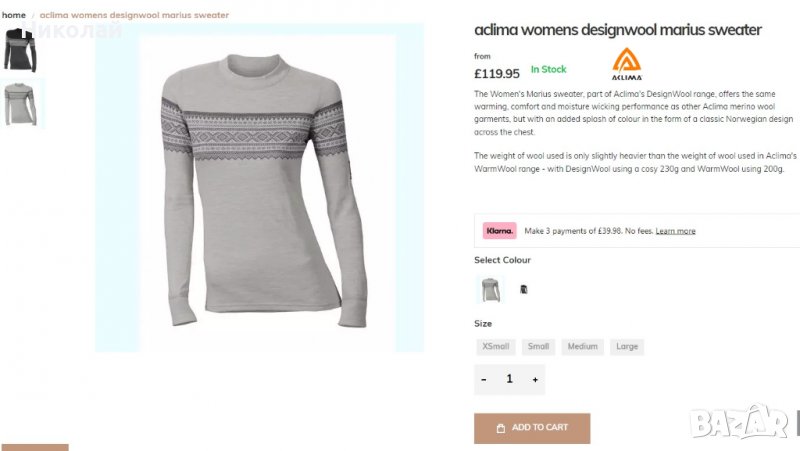800x451 pixels.
Task: Choose size Small
Action: pyautogui.click(x=539, y=347)
